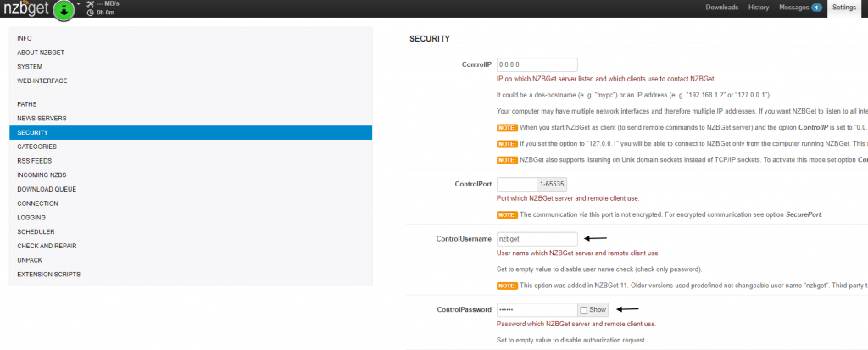The image size is (868, 350).
Task: Open the RSS FEEDS settings
Action: click(191, 161)
